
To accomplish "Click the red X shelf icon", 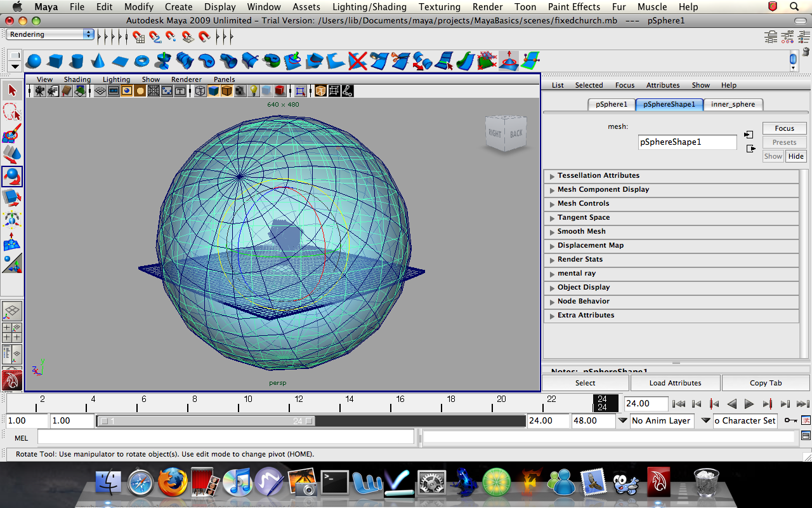I will coord(358,62).
